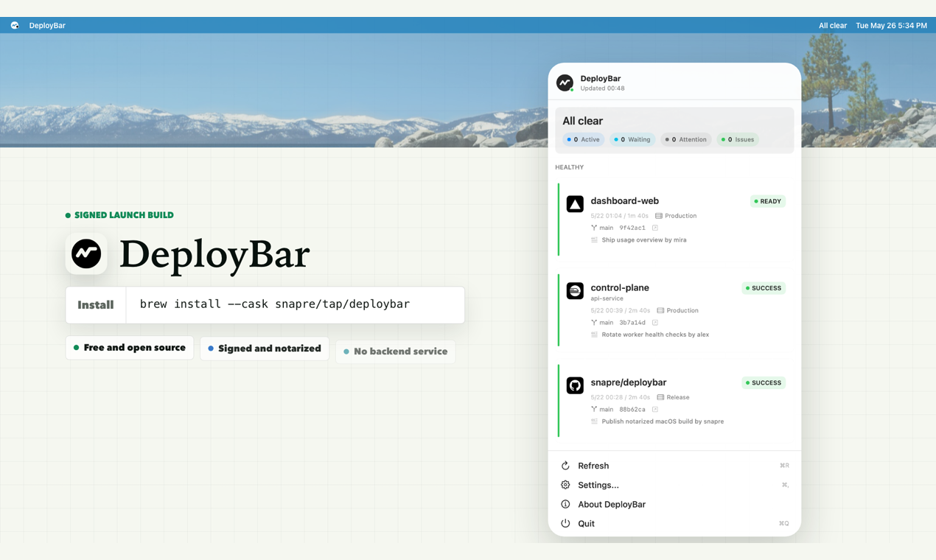Click the 5/22 01:04 / 1m 40s timestamp

619,216
